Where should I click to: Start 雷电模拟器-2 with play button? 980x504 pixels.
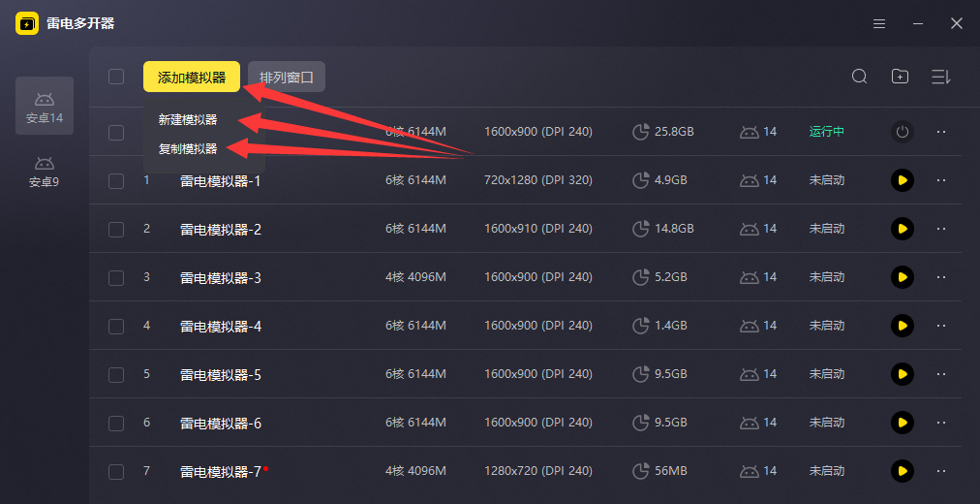click(902, 229)
